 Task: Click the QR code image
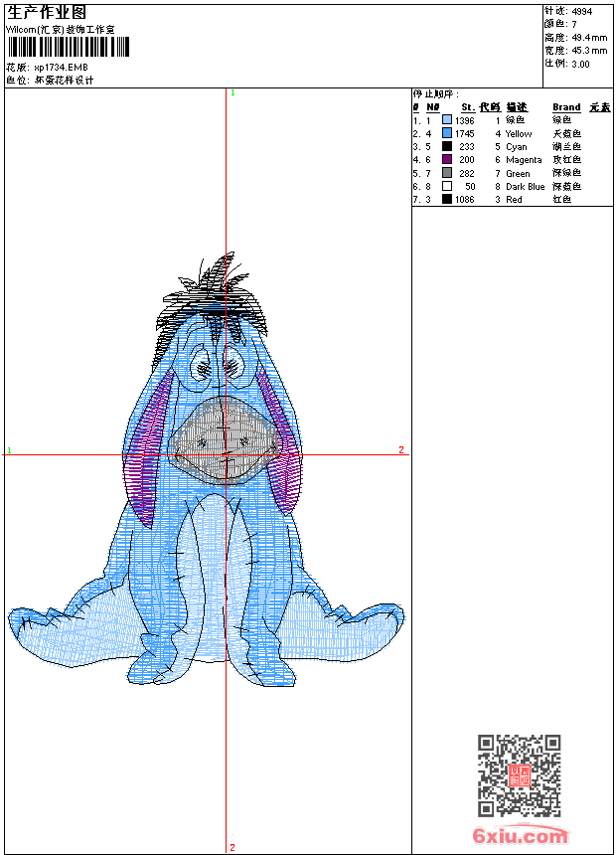[x=520, y=775]
